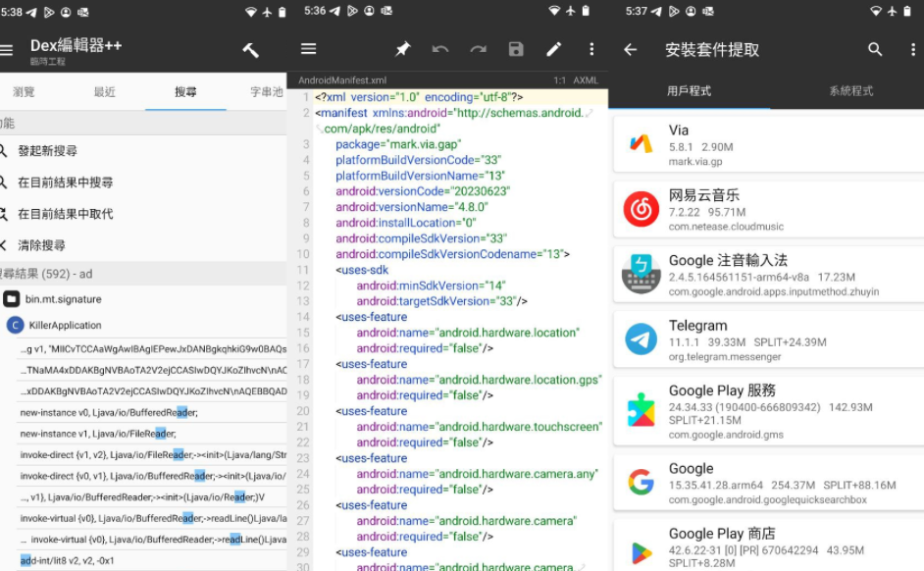Choose 在目前結果中取代 option
The width and height of the screenshot is (924, 571).
coord(65,214)
